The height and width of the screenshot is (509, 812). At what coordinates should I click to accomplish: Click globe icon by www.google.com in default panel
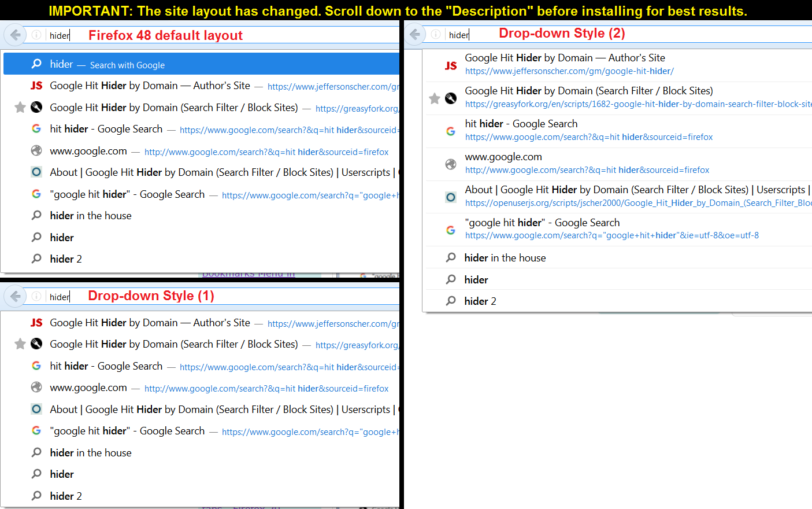pyautogui.click(x=36, y=150)
